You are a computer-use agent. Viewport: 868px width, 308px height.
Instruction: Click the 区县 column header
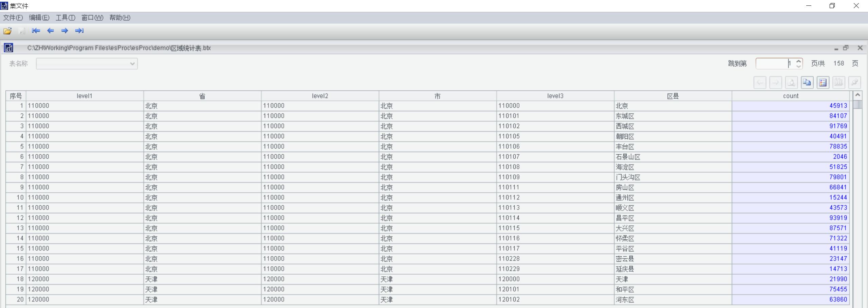[673, 96]
